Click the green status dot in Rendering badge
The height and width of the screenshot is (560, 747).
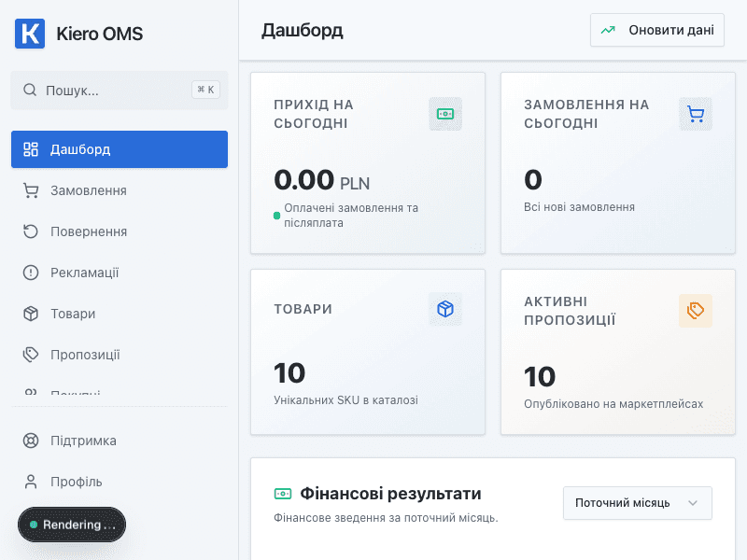(x=34, y=525)
